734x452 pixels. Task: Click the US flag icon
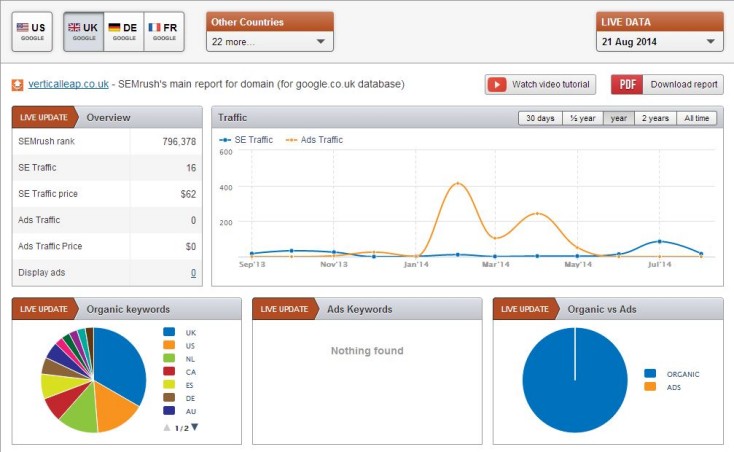point(22,27)
